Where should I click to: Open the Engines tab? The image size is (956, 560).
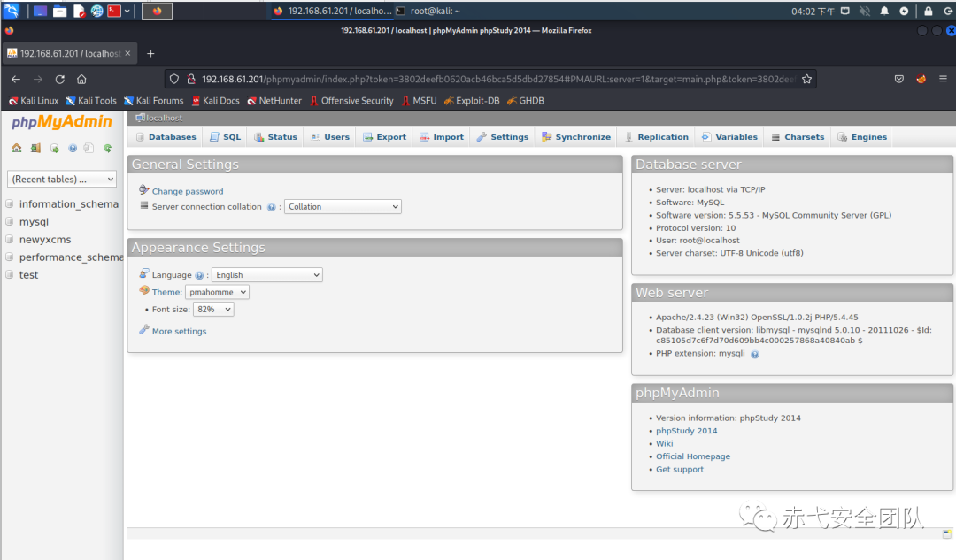(x=862, y=137)
